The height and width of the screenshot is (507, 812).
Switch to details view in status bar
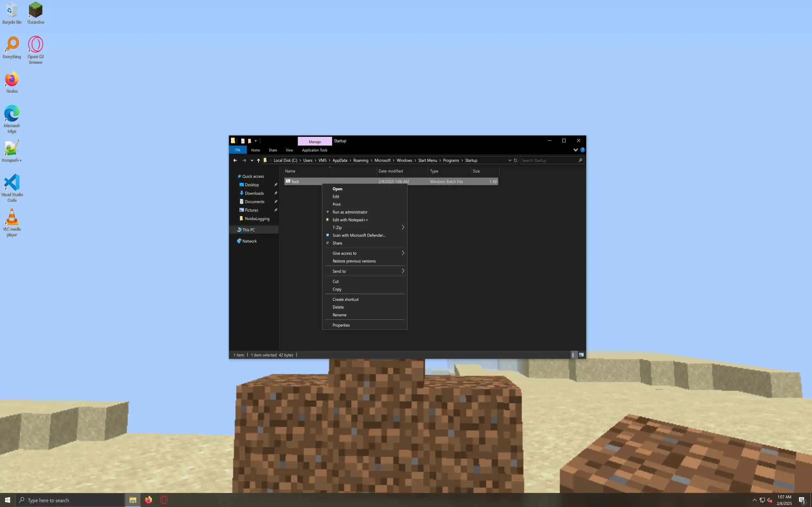(x=573, y=355)
